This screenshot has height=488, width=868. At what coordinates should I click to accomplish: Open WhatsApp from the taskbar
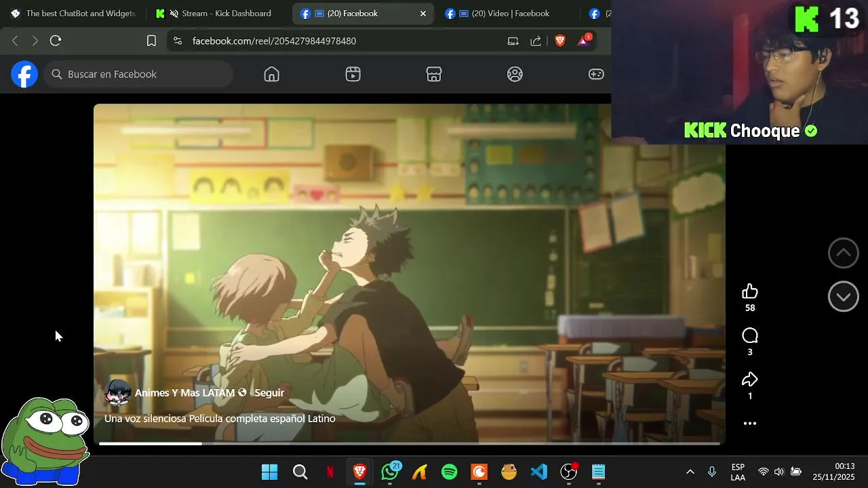[390, 471]
